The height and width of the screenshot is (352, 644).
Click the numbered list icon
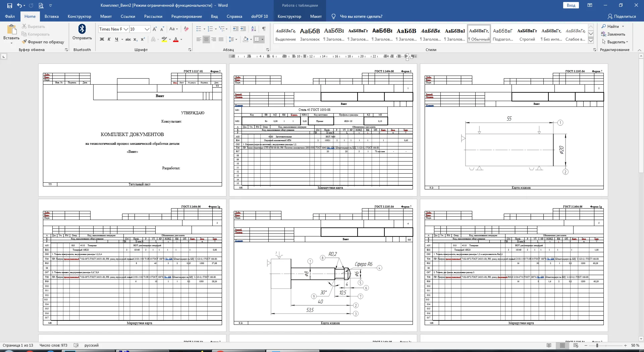click(210, 29)
